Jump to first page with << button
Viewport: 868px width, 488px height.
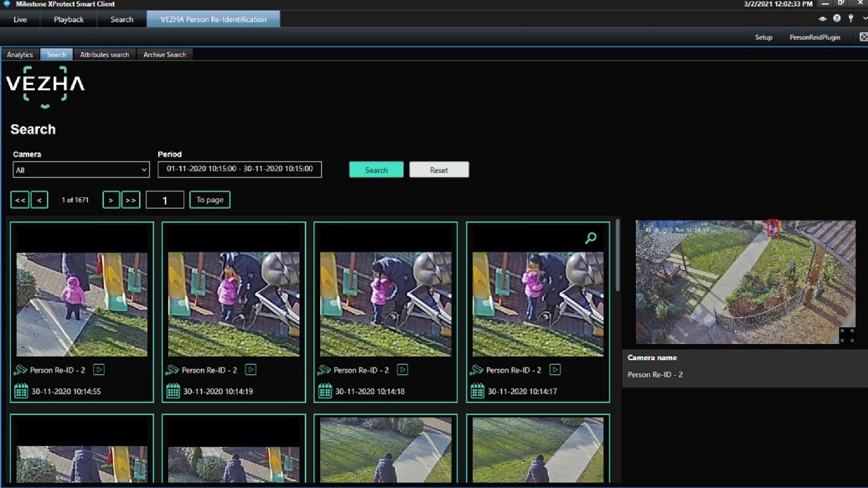(20, 200)
